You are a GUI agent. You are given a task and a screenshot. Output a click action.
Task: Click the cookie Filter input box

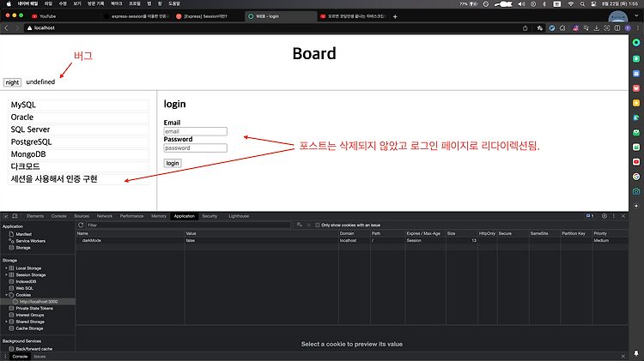(x=189, y=226)
